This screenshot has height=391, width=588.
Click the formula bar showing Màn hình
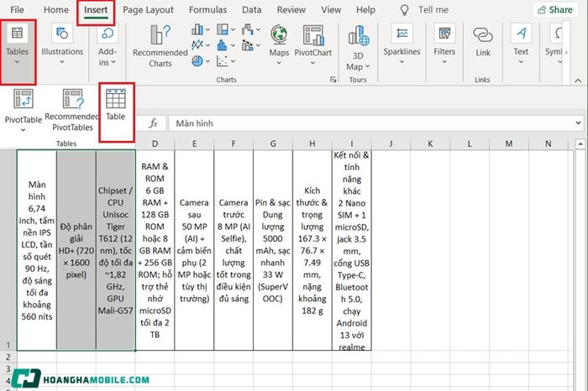371,123
